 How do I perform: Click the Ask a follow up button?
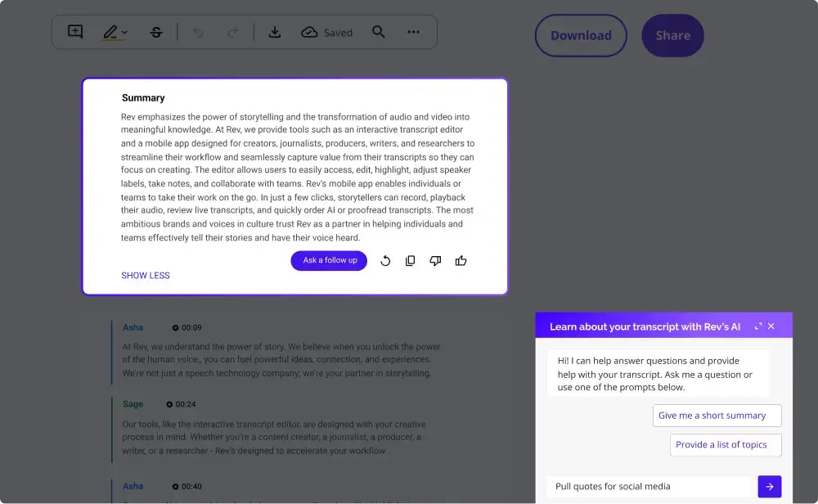click(330, 261)
